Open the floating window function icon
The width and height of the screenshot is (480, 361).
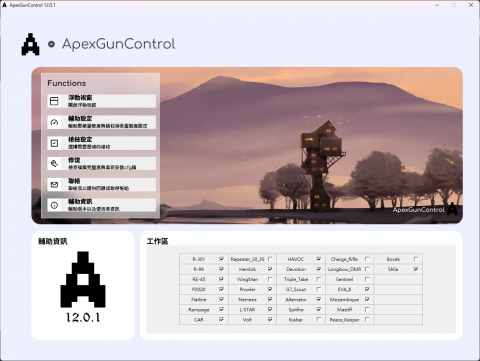54,101
